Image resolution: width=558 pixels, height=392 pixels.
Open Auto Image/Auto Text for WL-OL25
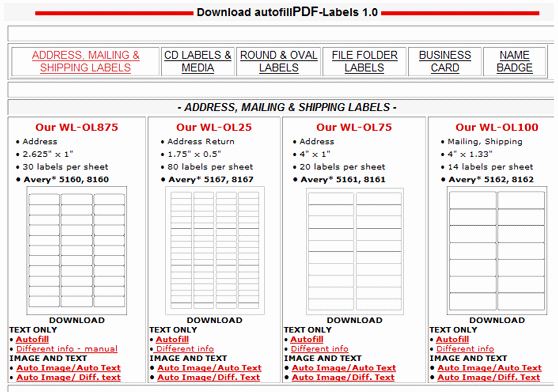[x=209, y=368]
